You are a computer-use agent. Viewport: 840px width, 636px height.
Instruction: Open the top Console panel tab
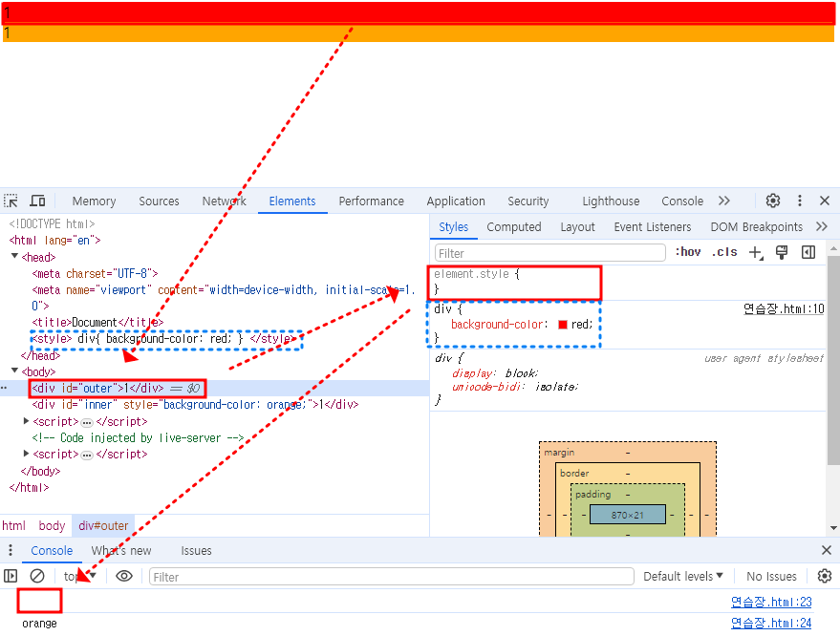tap(682, 201)
